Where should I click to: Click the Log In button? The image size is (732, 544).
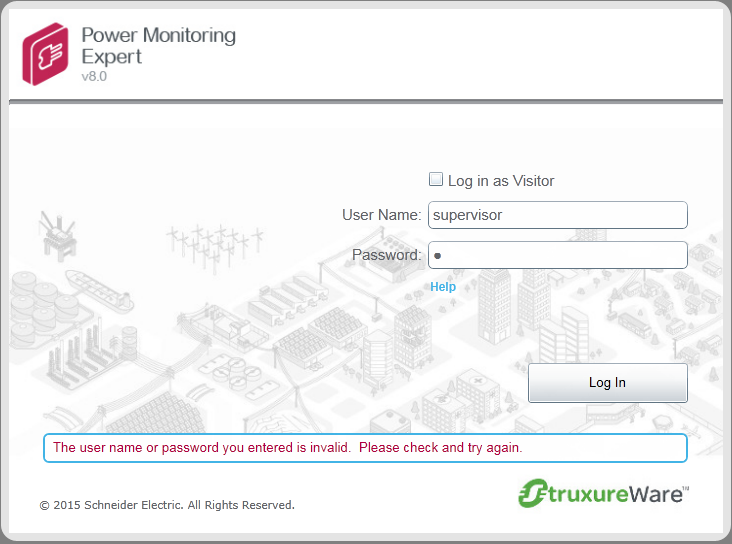[607, 383]
